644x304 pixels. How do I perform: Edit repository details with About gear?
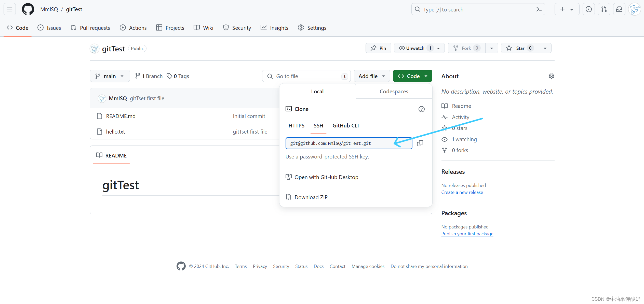551,76
